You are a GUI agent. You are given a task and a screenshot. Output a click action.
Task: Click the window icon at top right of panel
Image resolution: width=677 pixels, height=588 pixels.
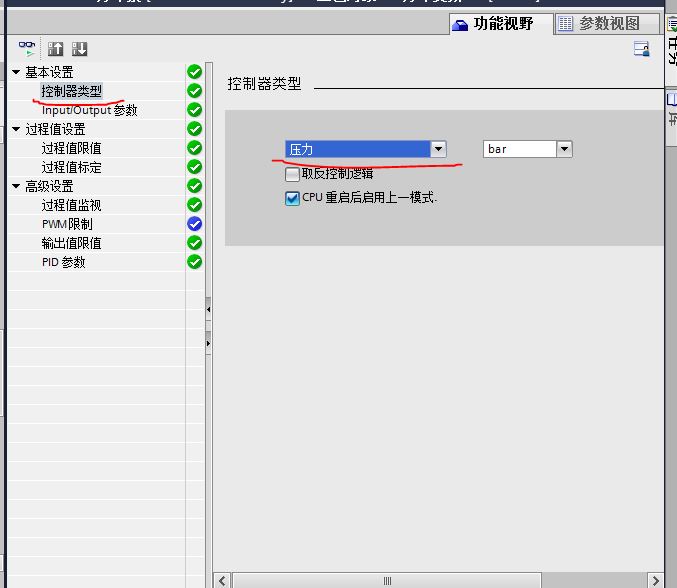point(642,49)
